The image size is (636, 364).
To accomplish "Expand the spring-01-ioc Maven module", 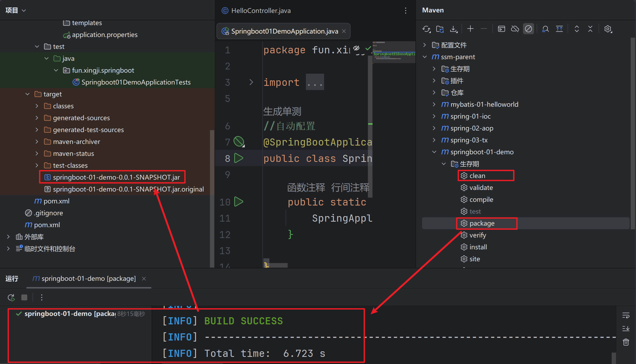I will point(434,116).
